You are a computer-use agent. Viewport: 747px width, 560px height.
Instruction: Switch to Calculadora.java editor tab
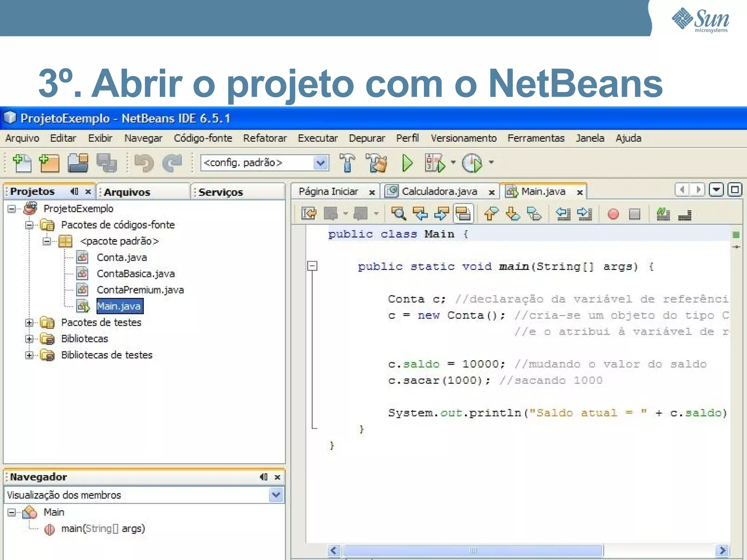(x=440, y=191)
